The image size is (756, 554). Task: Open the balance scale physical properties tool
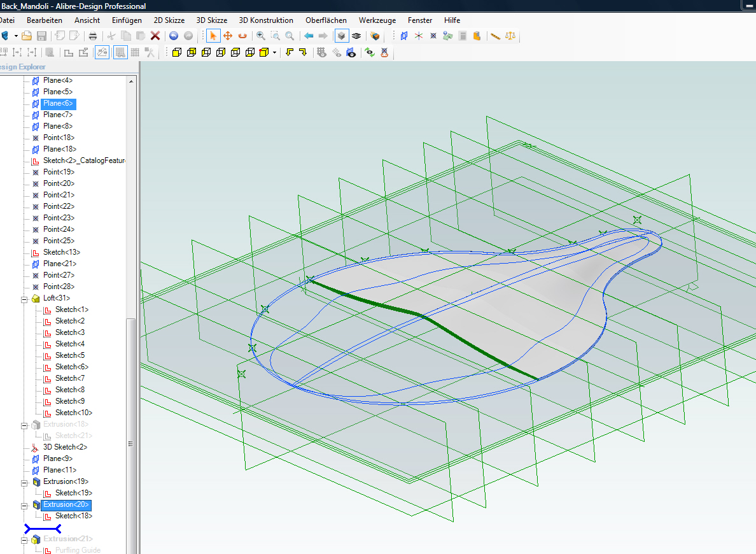[510, 36]
